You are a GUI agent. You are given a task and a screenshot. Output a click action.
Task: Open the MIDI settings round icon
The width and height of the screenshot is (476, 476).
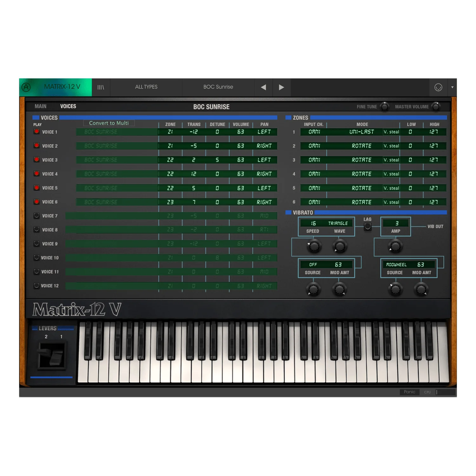[438, 87]
